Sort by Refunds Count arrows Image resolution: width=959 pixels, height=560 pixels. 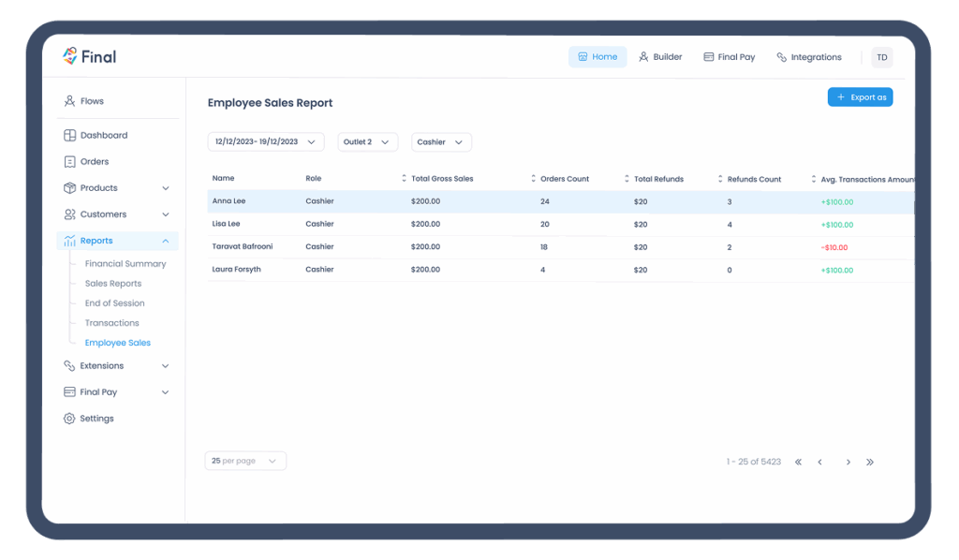[720, 179]
